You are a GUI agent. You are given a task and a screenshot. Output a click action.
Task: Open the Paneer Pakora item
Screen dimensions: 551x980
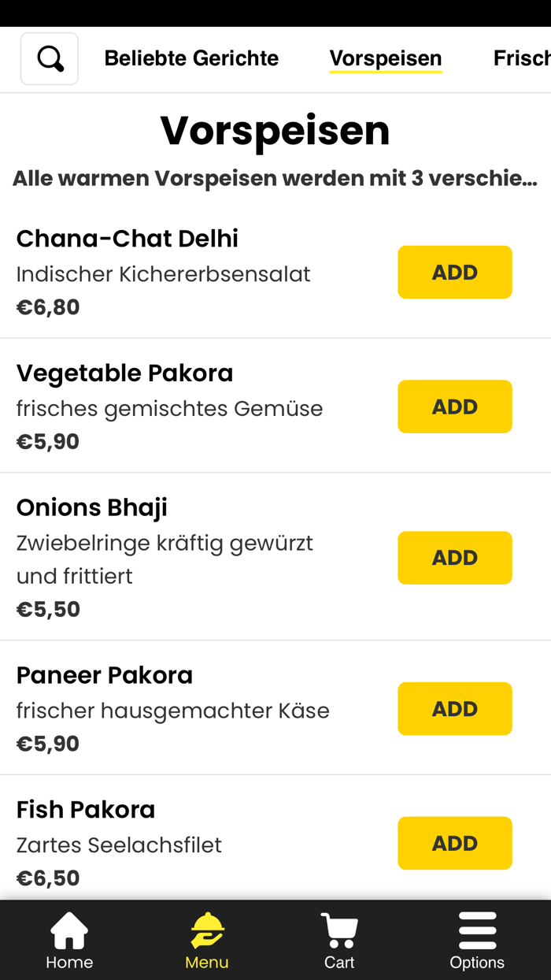point(104,675)
